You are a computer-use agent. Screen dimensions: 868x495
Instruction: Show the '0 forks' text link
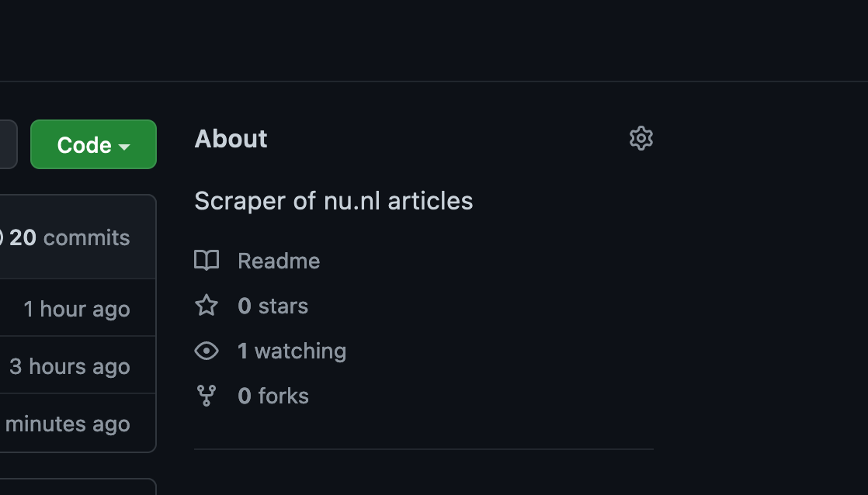pyautogui.click(x=273, y=396)
